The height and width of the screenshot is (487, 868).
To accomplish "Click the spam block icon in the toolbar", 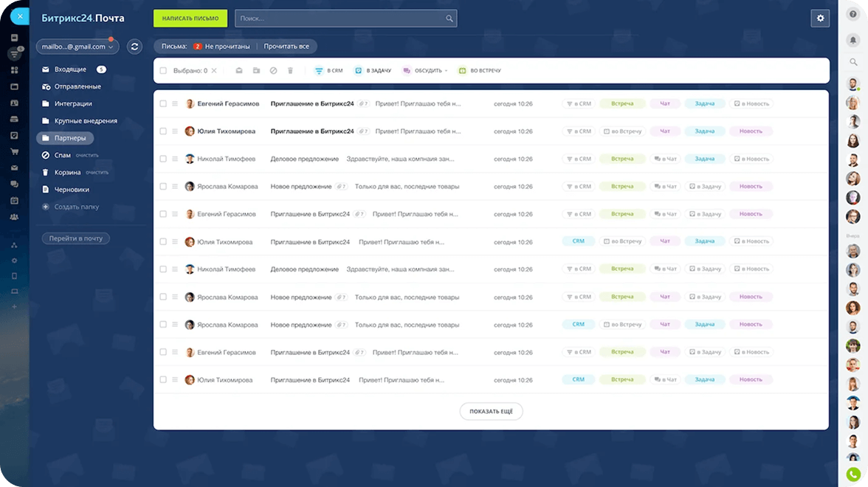I will [273, 71].
